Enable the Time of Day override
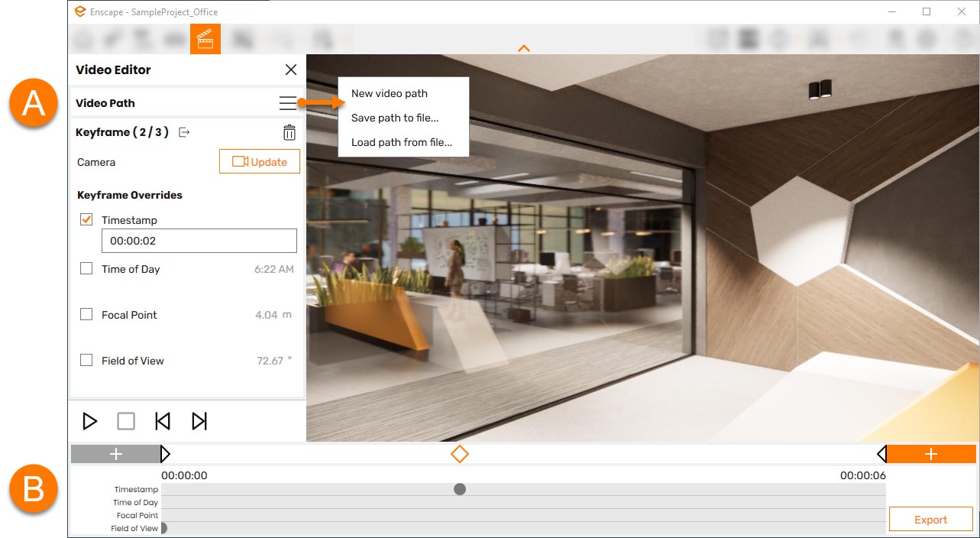This screenshot has width=980, height=538. 86,268
